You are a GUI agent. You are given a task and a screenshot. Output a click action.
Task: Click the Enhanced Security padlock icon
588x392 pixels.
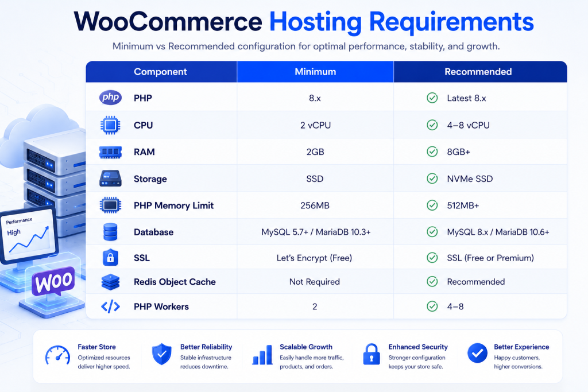(x=372, y=354)
